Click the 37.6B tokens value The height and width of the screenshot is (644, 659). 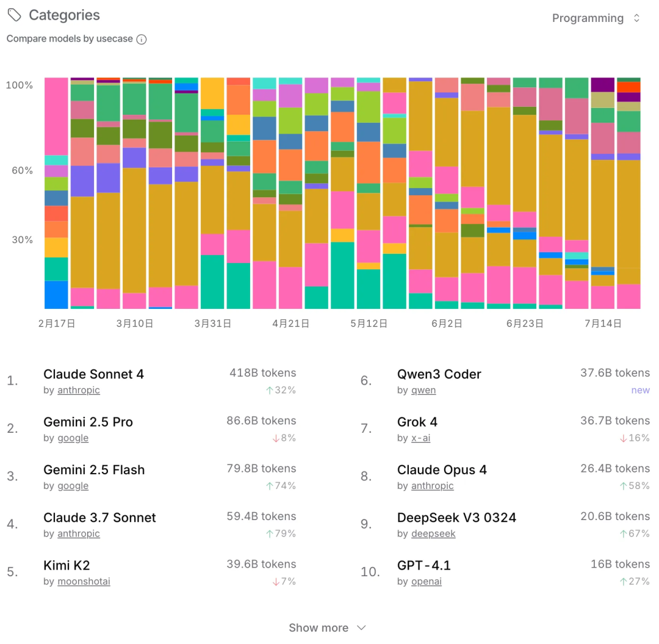point(615,373)
